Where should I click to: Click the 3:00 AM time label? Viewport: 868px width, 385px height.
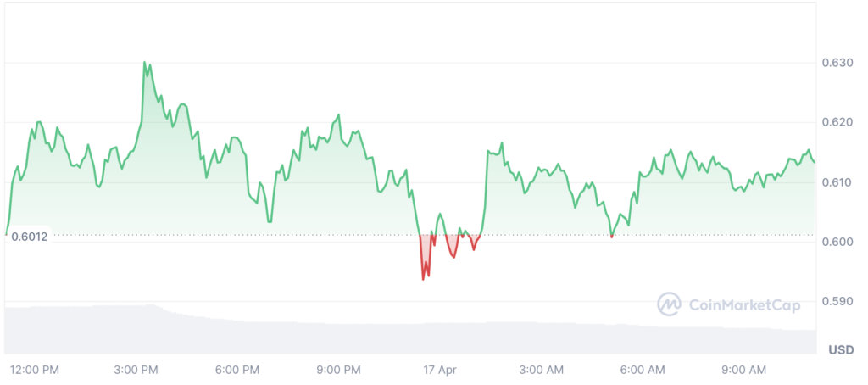[542, 370]
